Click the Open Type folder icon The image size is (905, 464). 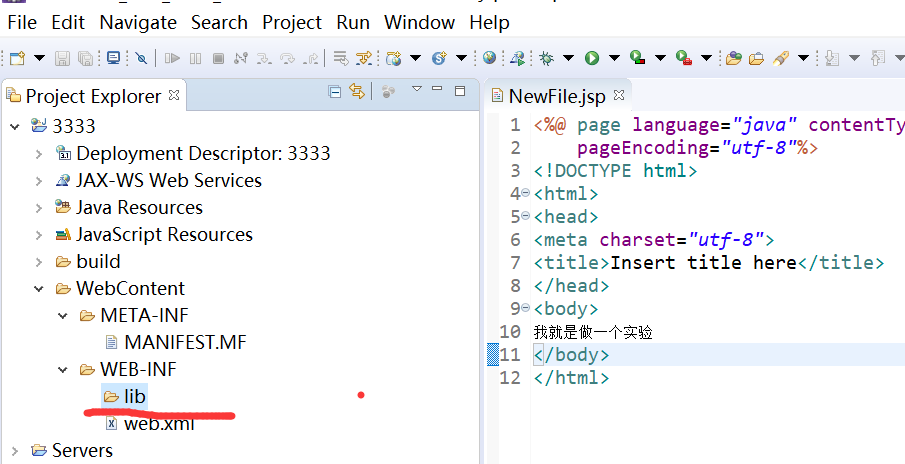point(733,58)
